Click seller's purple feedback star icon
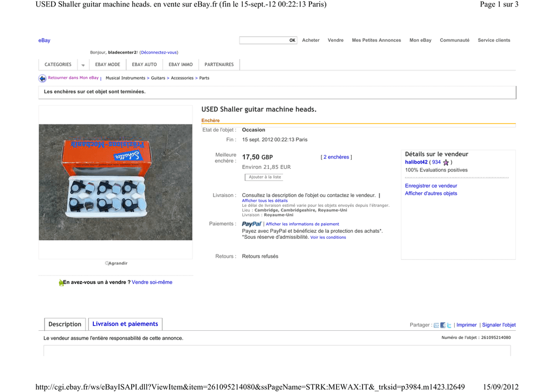Viewport: 555px width, 392px height. point(446,162)
